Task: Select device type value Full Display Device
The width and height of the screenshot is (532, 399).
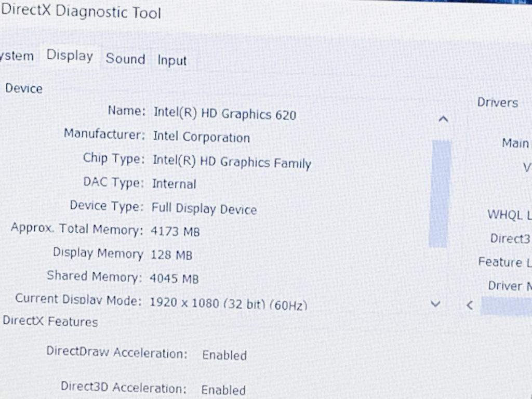Action: pyautogui.click(x=204, y=208)
